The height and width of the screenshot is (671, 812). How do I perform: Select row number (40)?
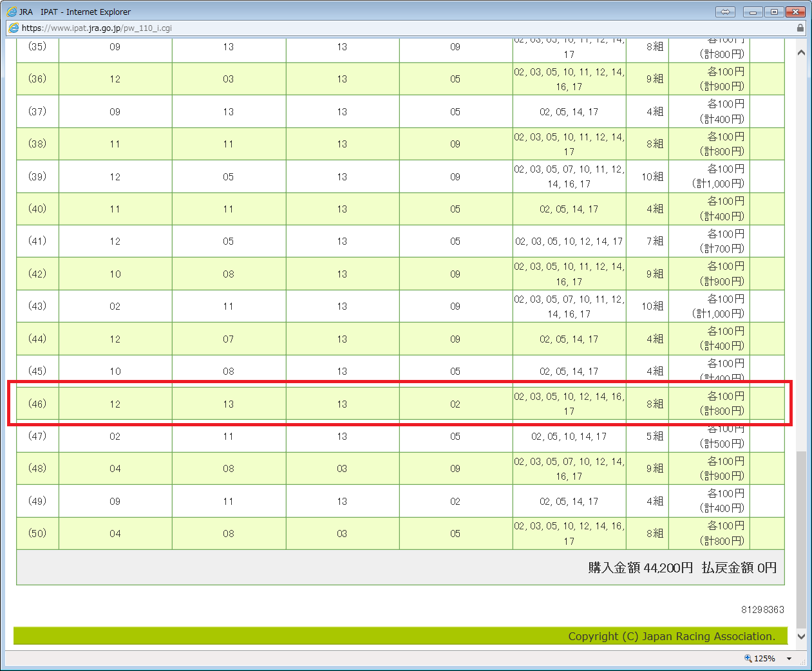(37, 209)
